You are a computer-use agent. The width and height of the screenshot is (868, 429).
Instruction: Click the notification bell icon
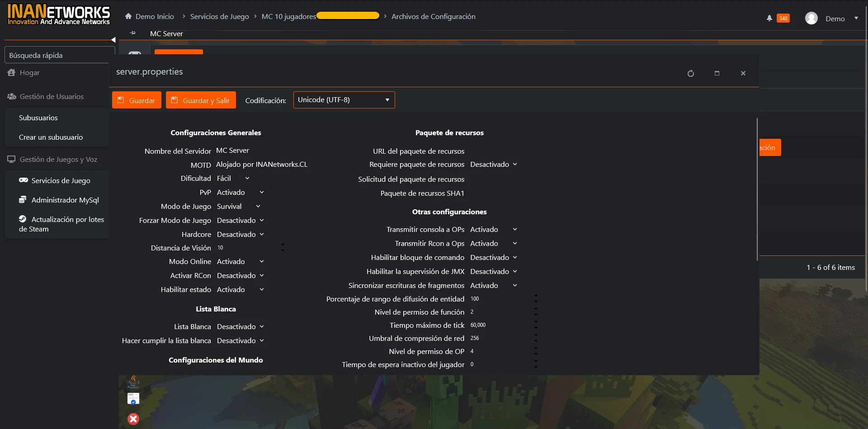[x=769, y=19]
